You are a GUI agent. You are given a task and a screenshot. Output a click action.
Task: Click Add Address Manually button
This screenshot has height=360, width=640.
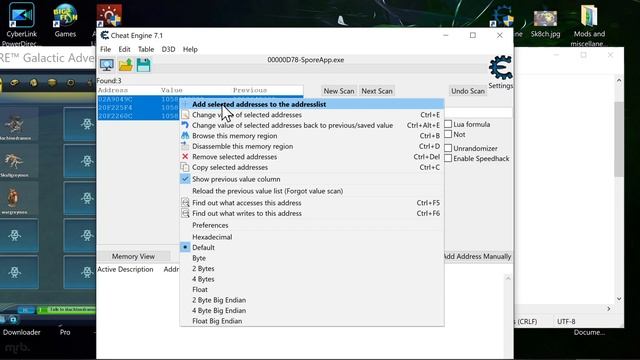(477, 256)
